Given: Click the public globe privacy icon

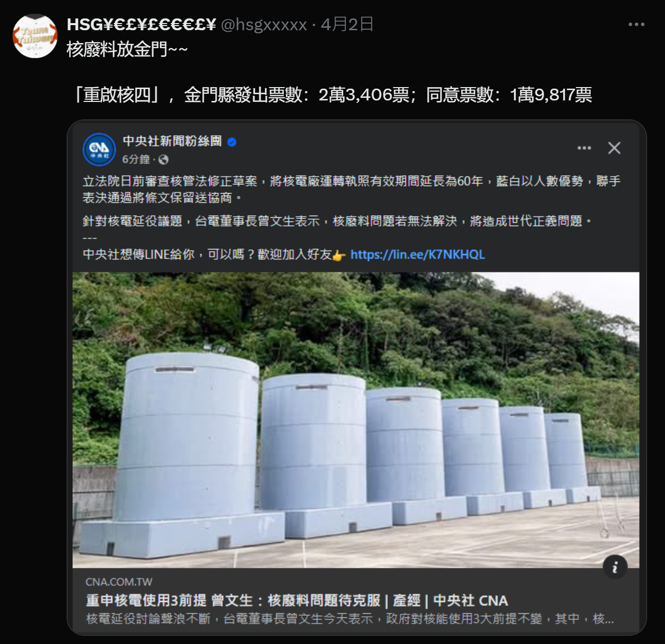Looking at the screenshot, I should pyautogui.click(x=163, y=160).
